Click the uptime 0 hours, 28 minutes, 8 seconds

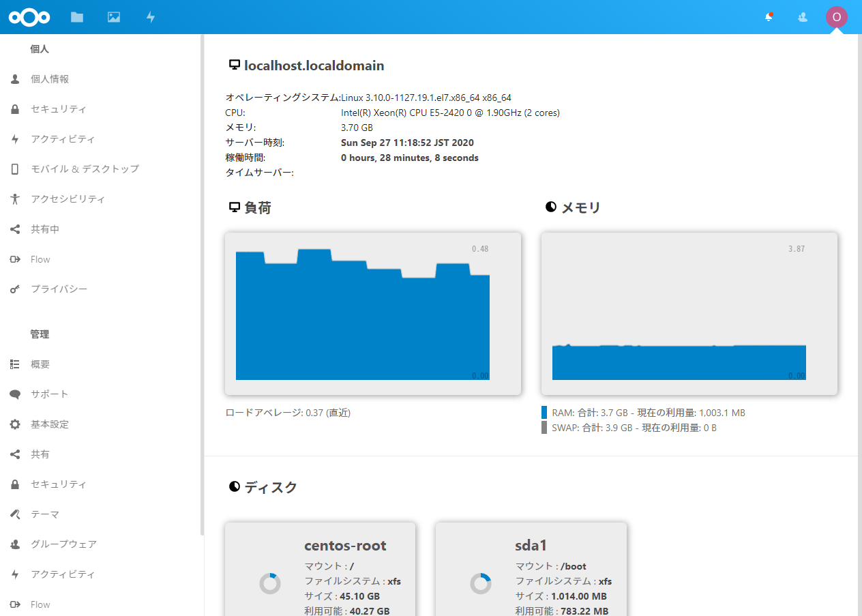click(410, 158)
